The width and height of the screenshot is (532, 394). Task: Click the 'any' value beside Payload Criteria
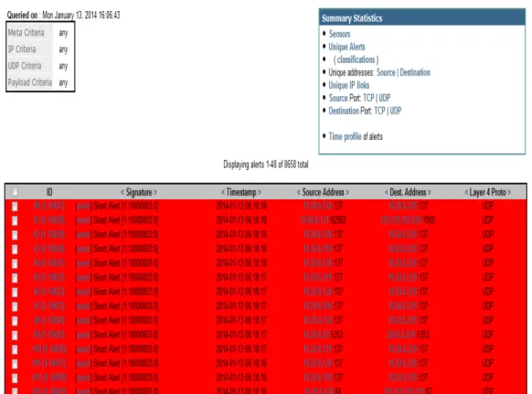coord(63,83)
